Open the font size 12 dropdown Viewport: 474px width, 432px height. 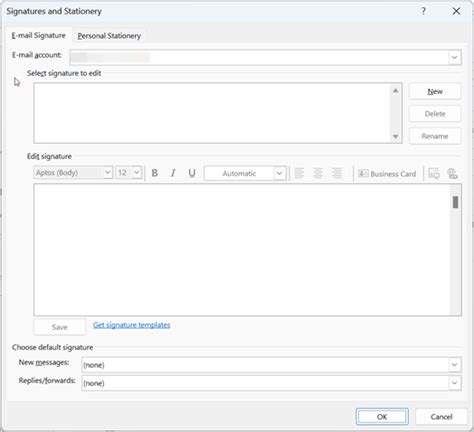coord(137,172)
